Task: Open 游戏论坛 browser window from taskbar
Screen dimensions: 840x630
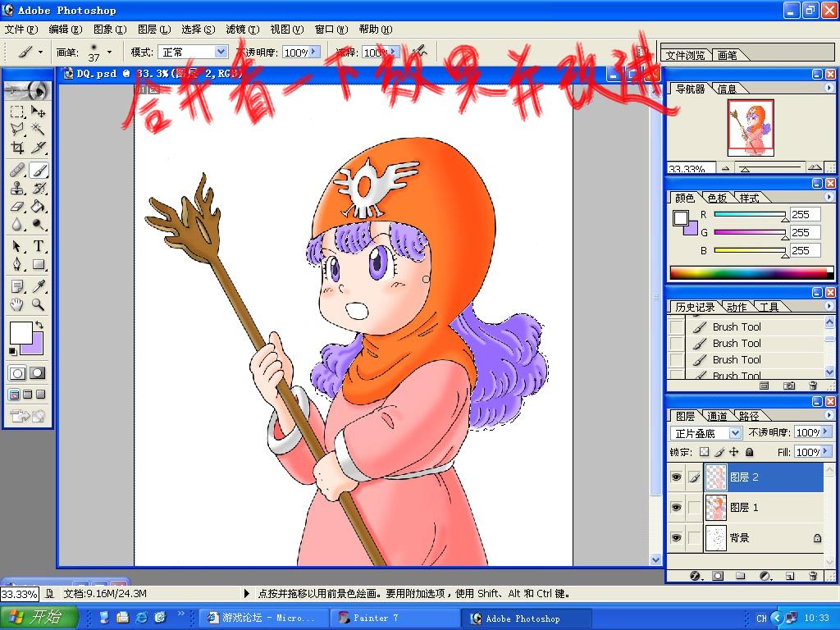Action: pos(262,619)
